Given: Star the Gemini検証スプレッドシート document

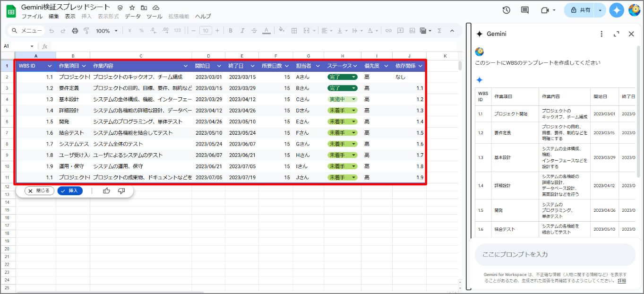Looking at the screenshot, I should click(x=132, y=8).
